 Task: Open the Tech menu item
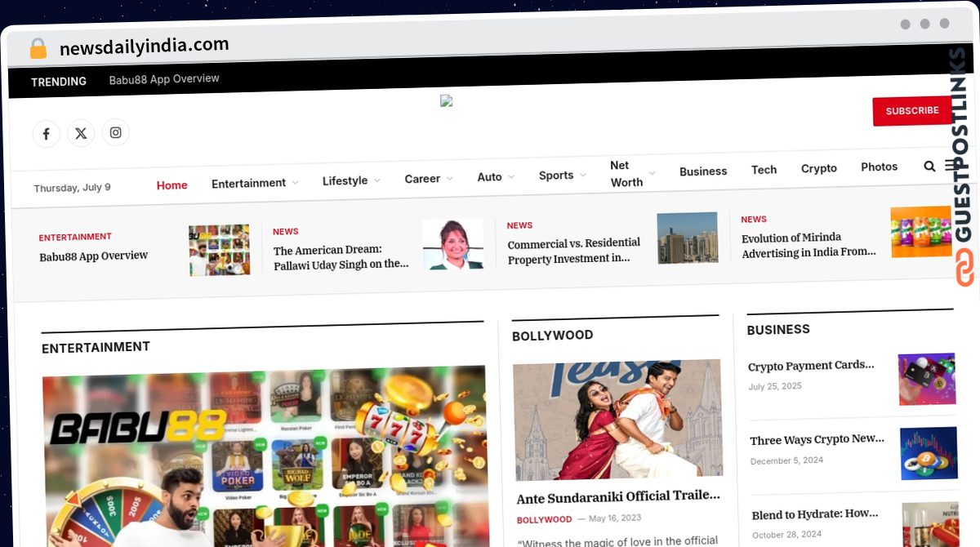coord(764,170)
